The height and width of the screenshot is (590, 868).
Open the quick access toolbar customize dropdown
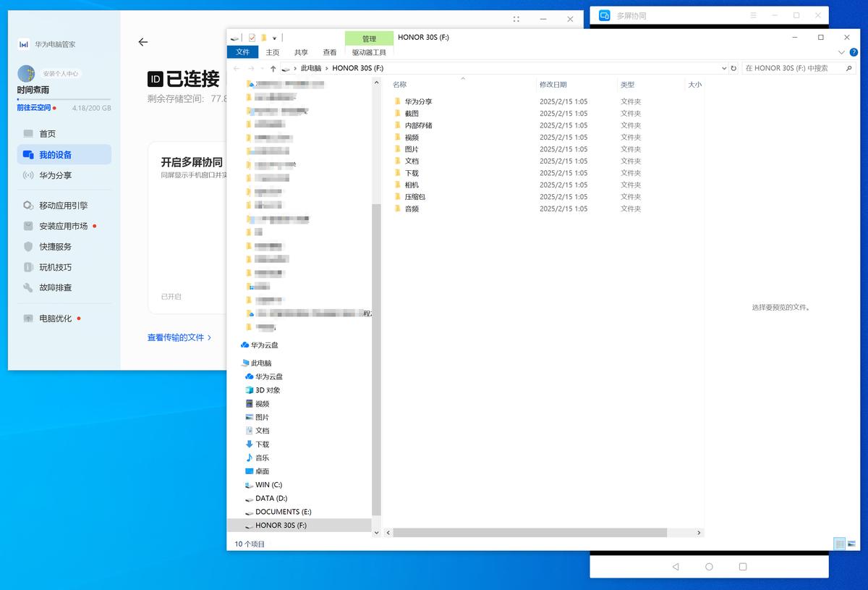tap(275, 38)
